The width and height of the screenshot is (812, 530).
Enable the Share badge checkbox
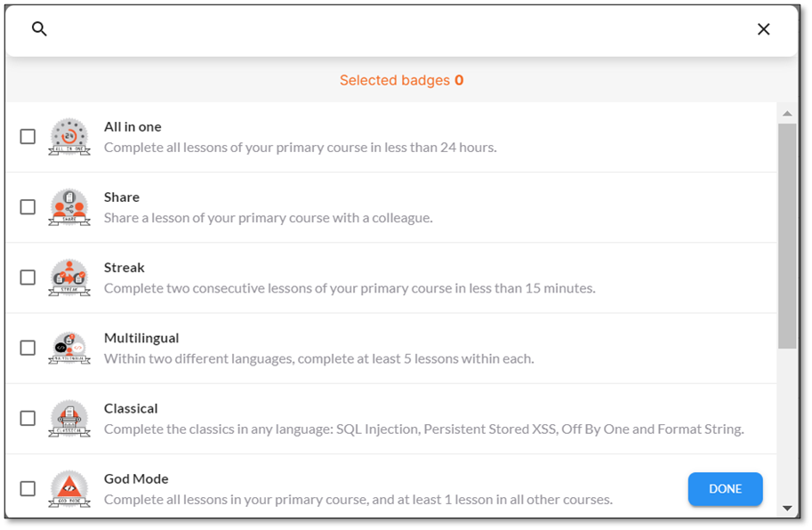pos(28,207)
